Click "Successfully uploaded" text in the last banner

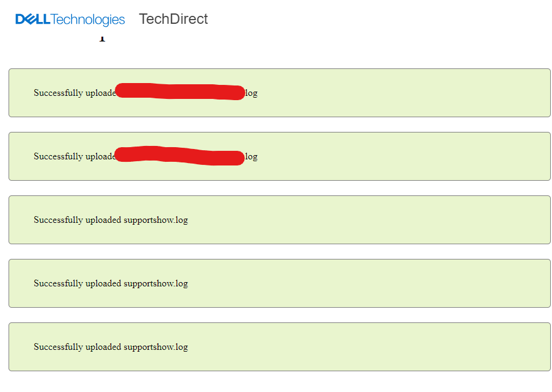pyautogui.click(x=77, y=347)
